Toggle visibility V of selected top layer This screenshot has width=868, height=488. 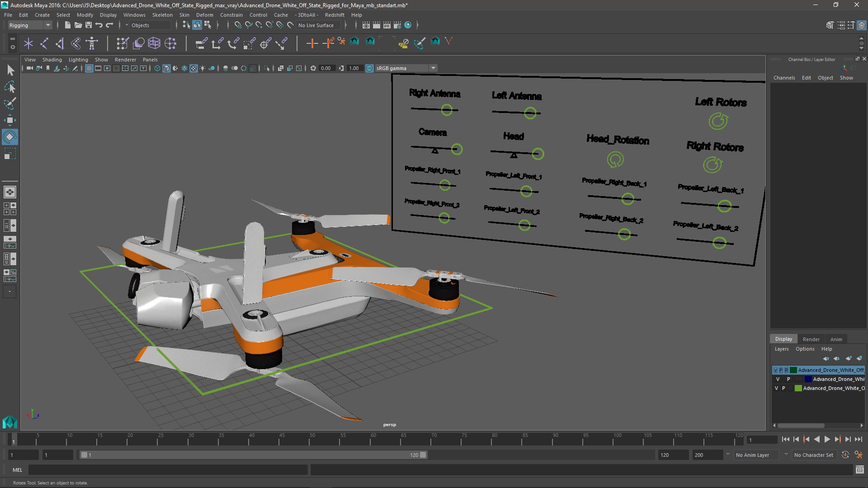point(776,370)
